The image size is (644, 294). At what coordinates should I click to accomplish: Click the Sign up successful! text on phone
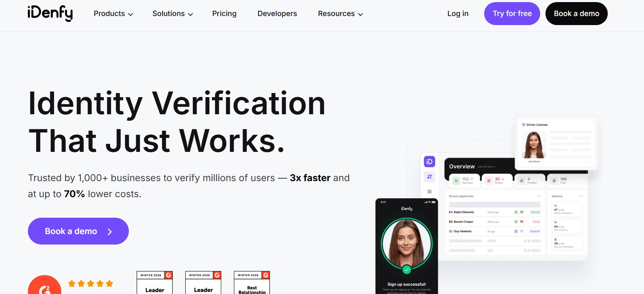click(x=406, y=284)
